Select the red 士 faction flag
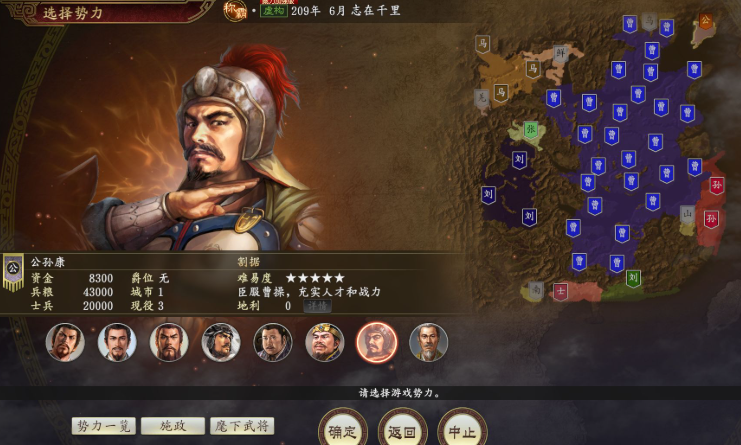This screenshot has width=741, height=445. pyautogui.click(x=560, y=291)
